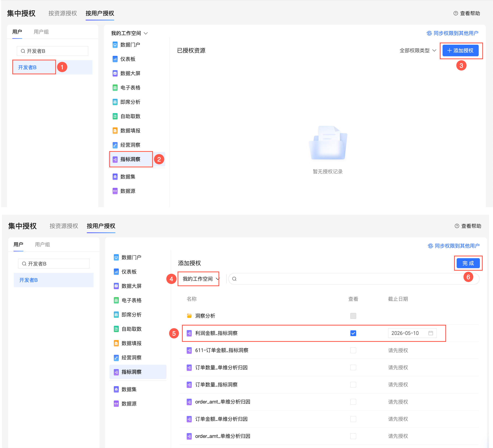
Task: Expand 我的工作空间 selector under 添加授权
Action: tap(200, 279)
